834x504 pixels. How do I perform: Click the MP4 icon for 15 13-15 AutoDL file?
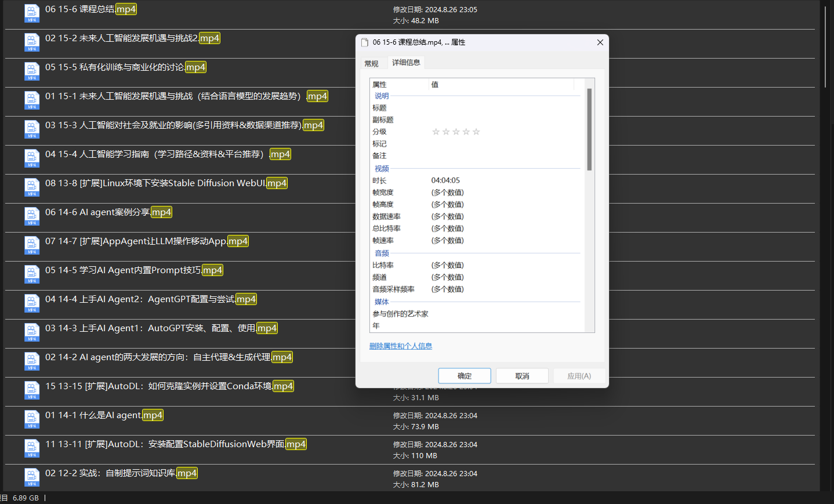[32, 391]
